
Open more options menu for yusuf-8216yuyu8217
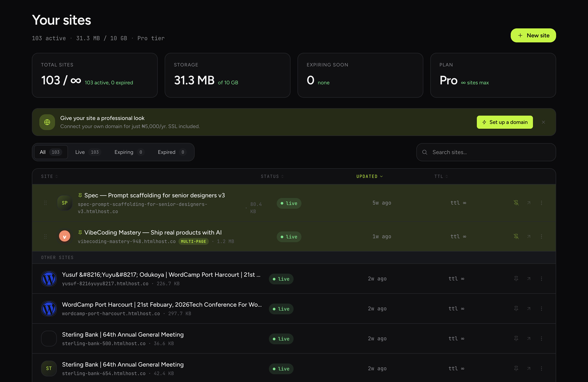pyautogui.click(x=541, y=279)
